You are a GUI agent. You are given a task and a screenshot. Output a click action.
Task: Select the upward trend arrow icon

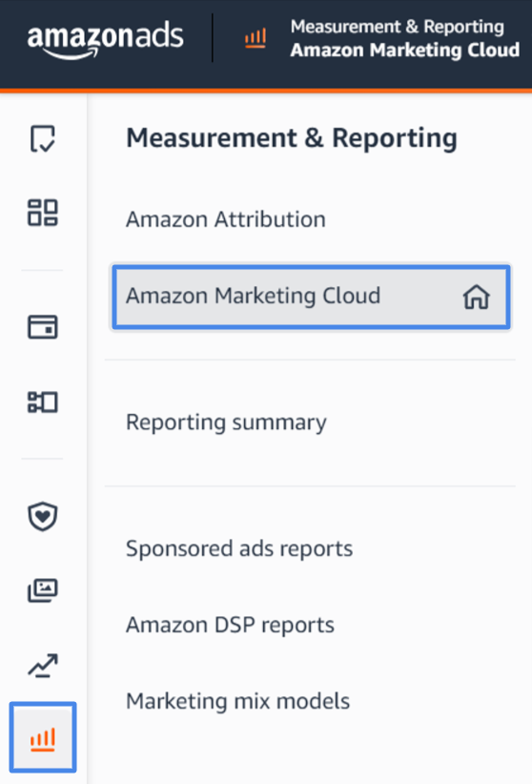(43, 666)
